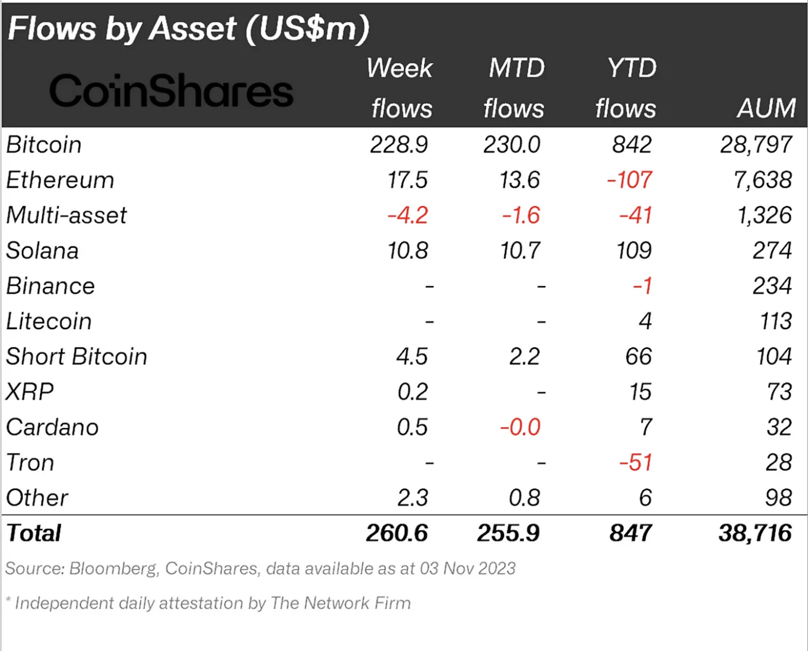Select the Week flows column header
Image resolution: width=812 pixels, height=651 pixels.
tap(400, 88)
